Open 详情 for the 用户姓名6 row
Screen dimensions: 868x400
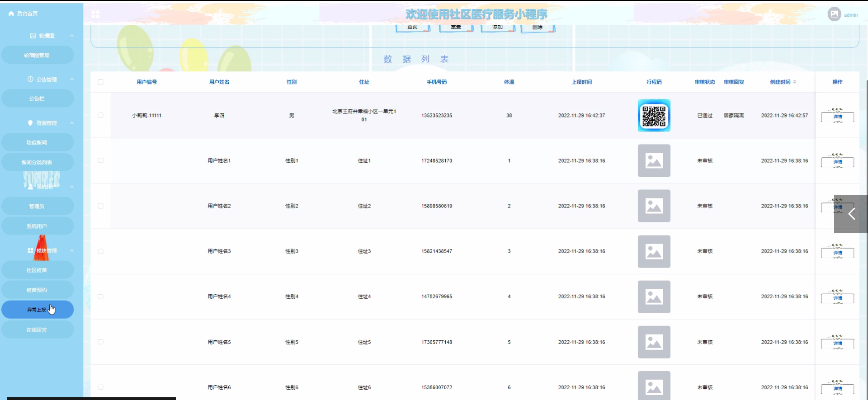[838, 388]
